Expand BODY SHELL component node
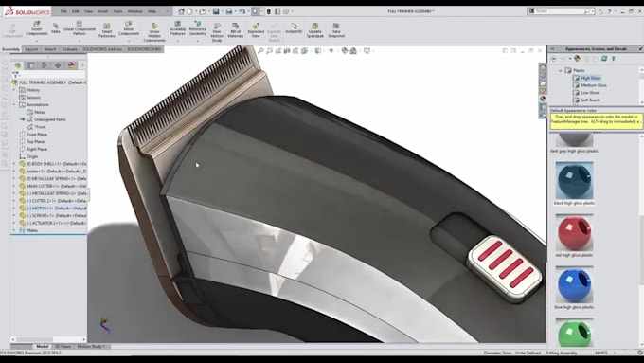 point(14,164)
